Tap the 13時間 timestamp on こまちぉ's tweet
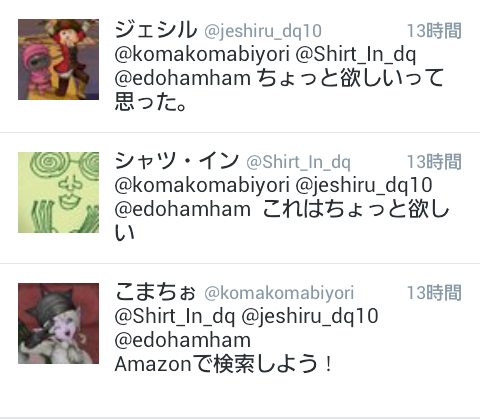 (x=434, y=293)
